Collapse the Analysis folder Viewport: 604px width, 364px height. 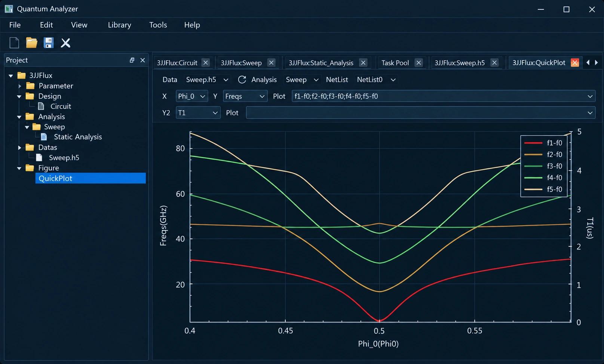pos(19,117)
